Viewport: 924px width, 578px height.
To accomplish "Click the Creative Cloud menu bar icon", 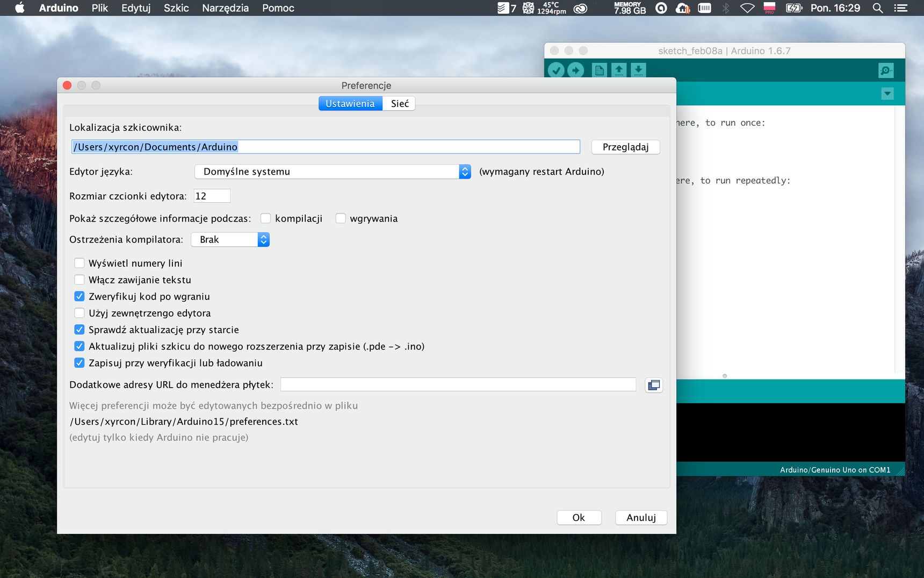I will tap(580, 8).
